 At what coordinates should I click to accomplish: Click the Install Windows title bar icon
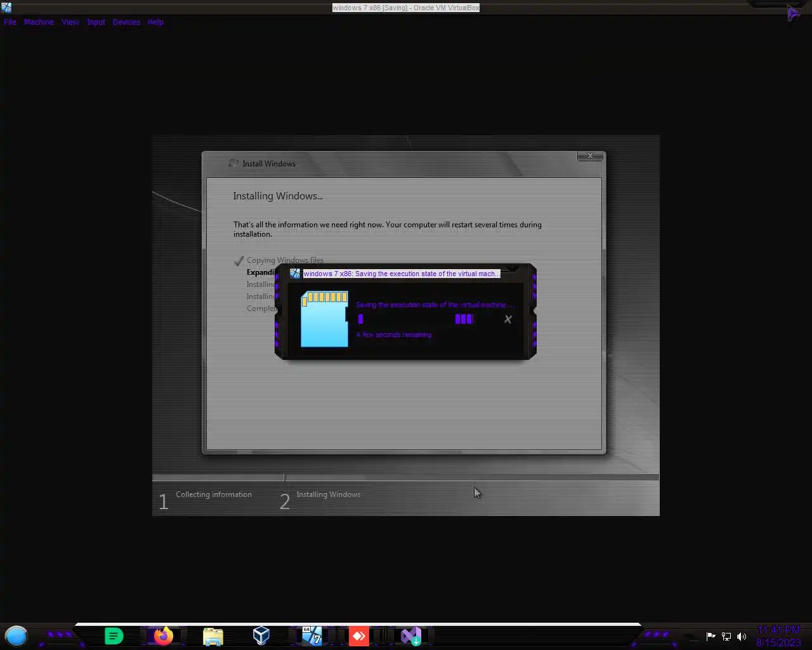[233, 163]
